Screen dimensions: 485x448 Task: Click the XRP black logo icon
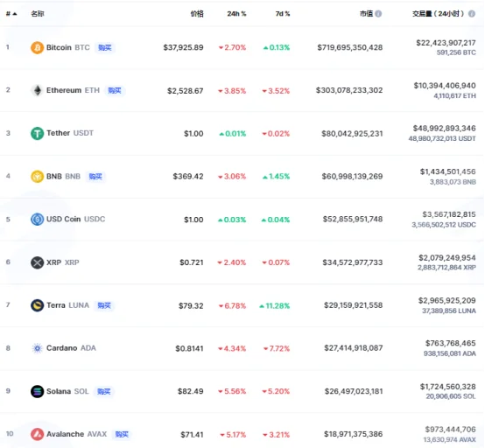pos(37,262)
